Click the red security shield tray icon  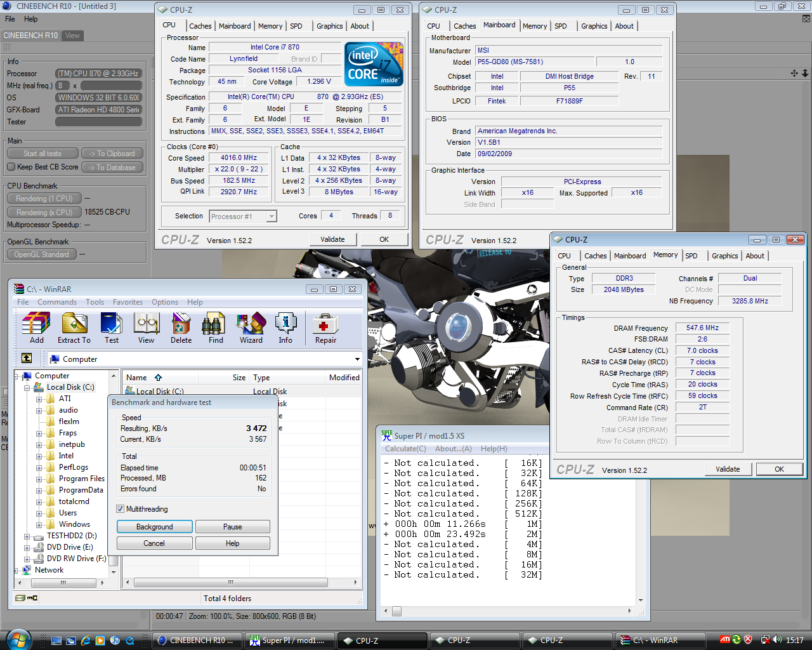(748, 640)
